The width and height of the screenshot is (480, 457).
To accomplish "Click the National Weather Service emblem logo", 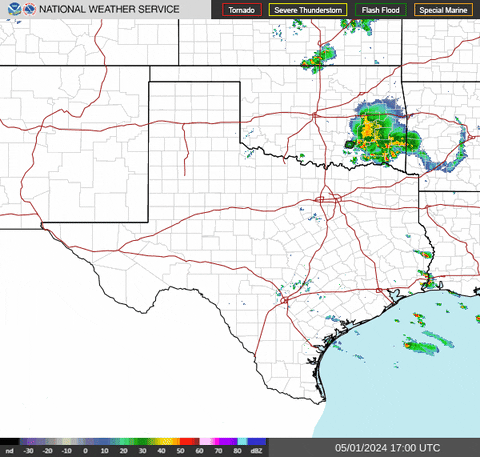I will coord(30,9).
